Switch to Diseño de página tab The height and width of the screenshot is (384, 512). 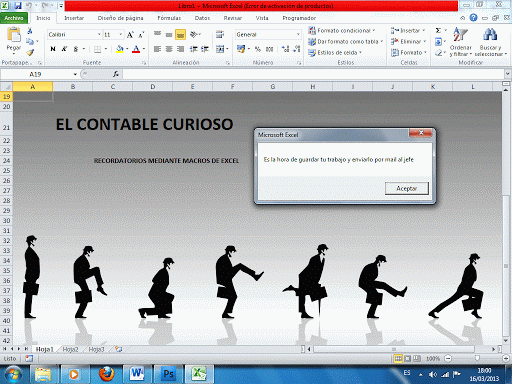(x=120, y=18)
